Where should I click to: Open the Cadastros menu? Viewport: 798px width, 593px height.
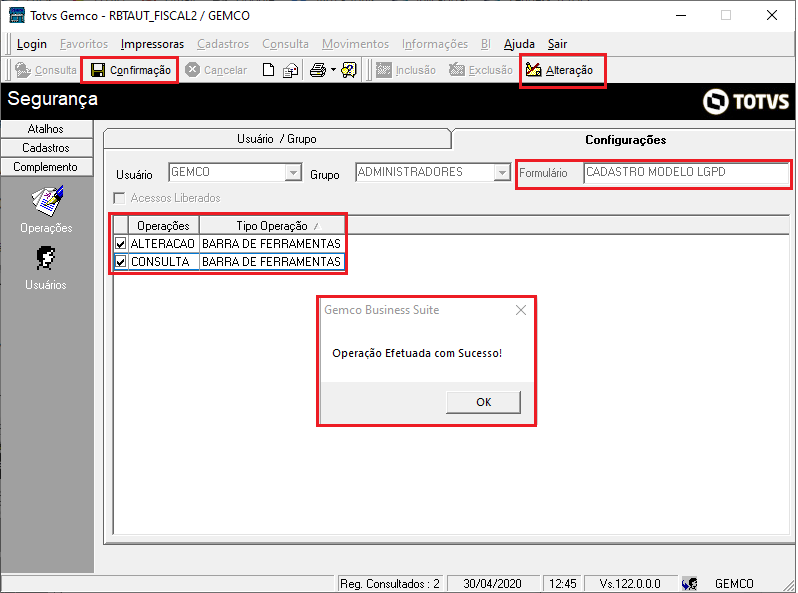[x=223, y=44]
